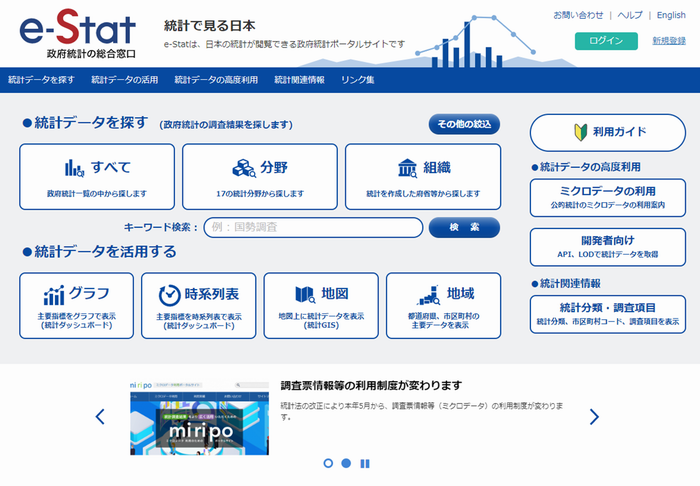Go to previous carousel slide arrow
This screenshot has width=700, height=486.
[x=100, y=416]
